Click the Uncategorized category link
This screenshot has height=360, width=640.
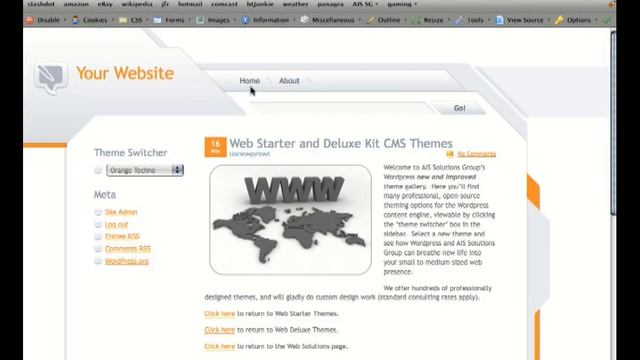[x=249, y=154]
